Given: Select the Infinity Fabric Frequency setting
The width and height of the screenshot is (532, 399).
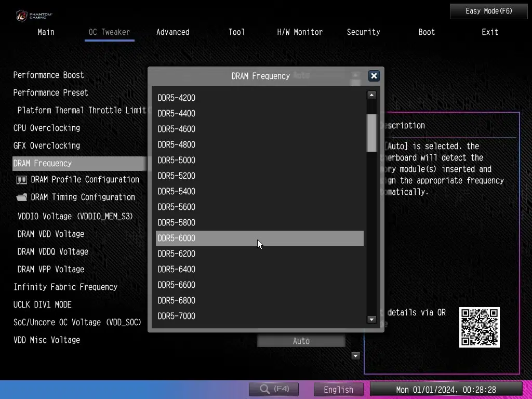Looking at the screenshot, I should click(x=65, y=287).
